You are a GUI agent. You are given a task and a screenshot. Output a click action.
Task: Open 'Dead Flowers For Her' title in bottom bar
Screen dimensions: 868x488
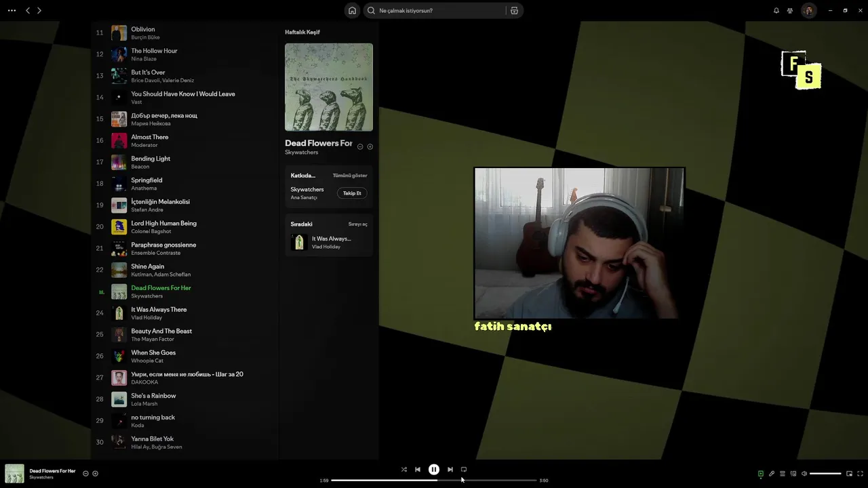pyautogui.click(x=52, y=470)
